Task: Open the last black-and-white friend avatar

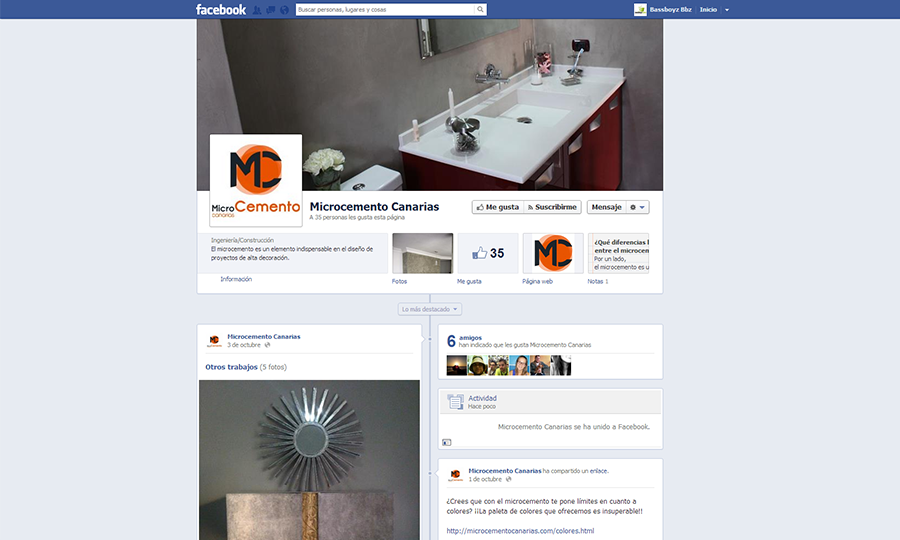Action: click(561, 366)
